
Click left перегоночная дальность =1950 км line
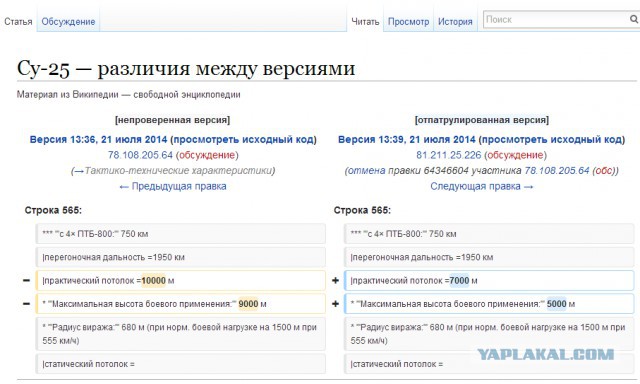click(x=181, y=257)
